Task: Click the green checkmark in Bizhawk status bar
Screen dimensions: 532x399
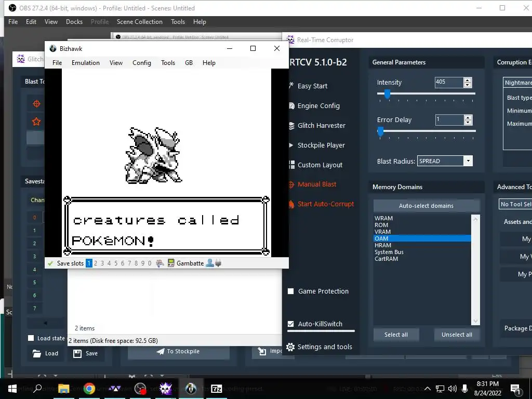Action: [50, 263]
